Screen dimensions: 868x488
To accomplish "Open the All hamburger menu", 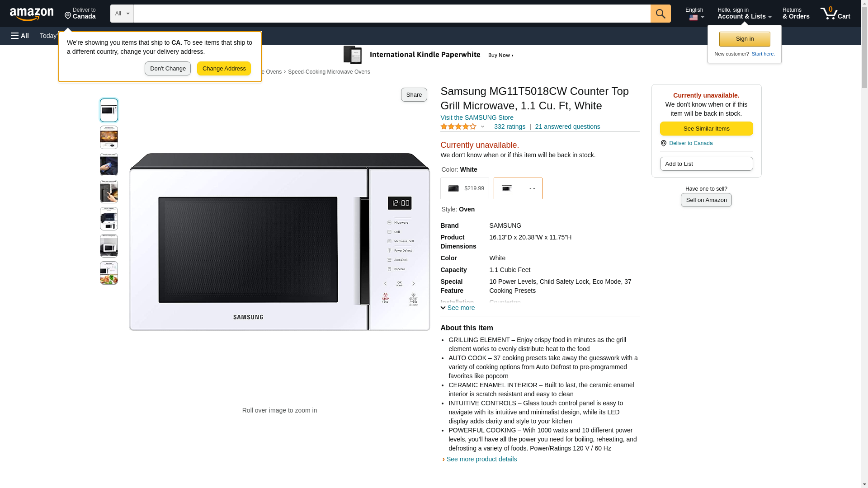I will pos(20,36).
